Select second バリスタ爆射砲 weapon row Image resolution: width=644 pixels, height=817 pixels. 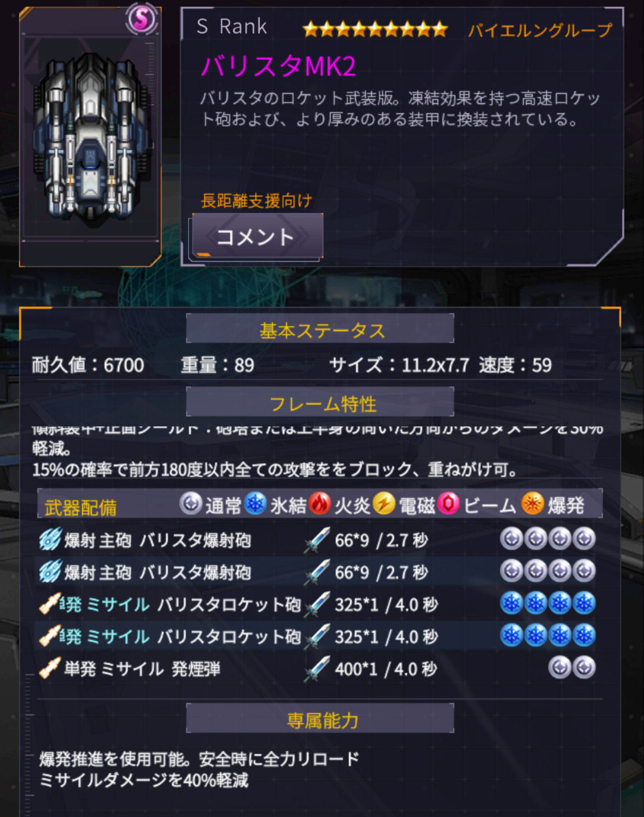[x=319, y=572]
